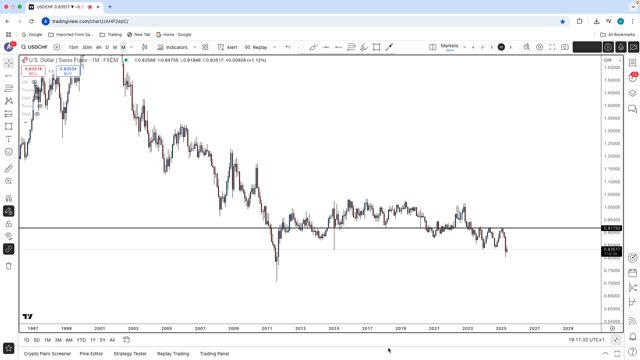Select the YTD date range
Image resolution: width=640 pixels, height=360 pixels.
81,340
